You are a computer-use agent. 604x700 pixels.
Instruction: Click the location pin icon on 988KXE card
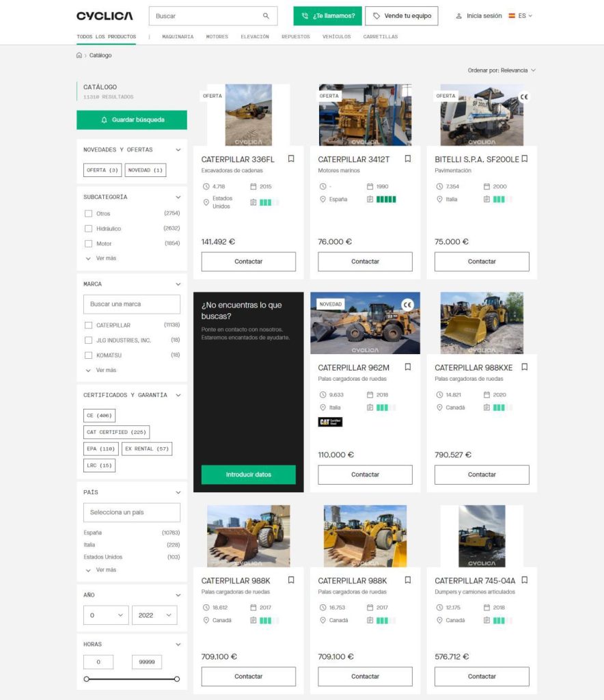pos(439,407)
